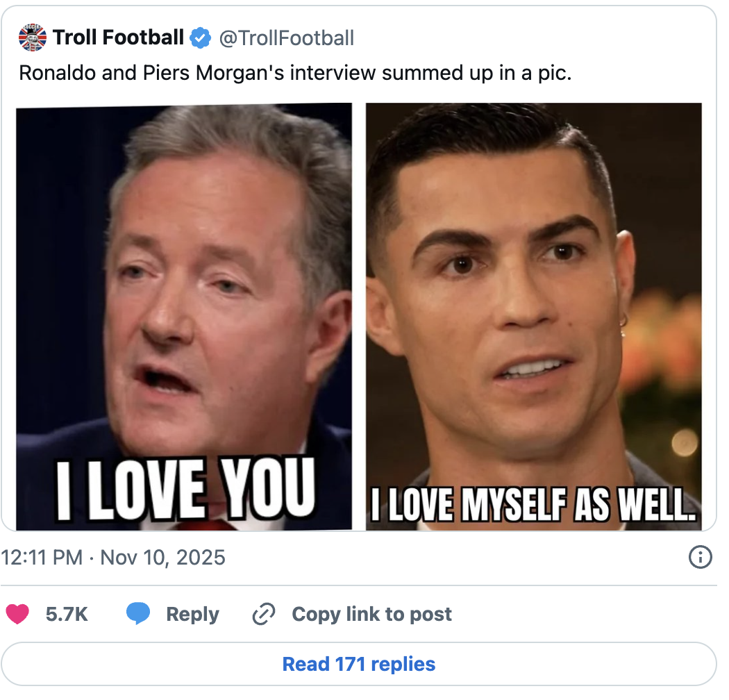Click the Troll Football profile avatar
The image size is (729, 700).
point(33,37)
